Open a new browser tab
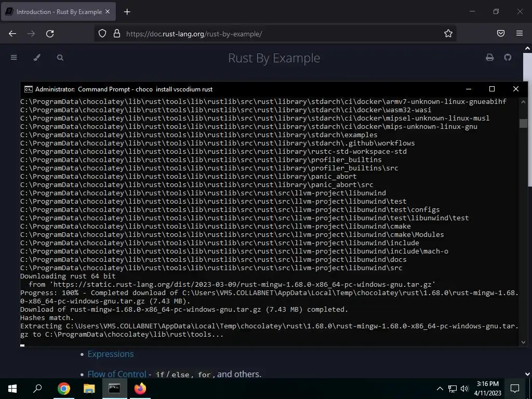 click(127, 12)
